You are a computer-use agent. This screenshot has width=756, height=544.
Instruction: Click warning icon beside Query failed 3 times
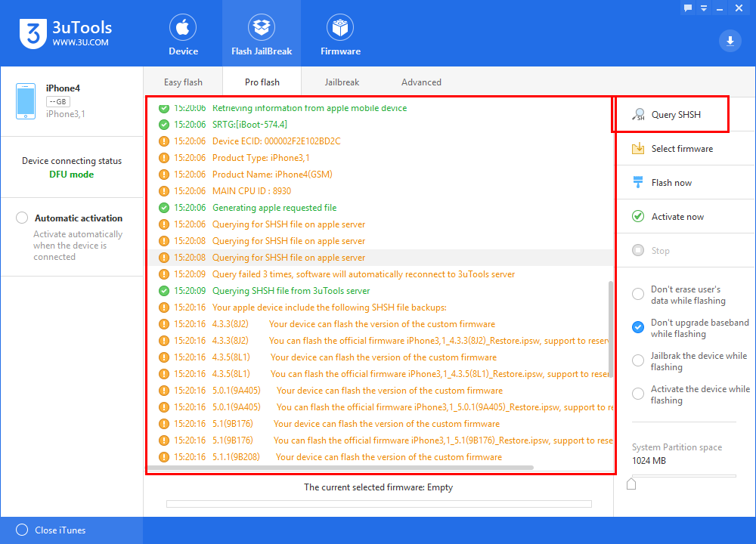[164, 274]
